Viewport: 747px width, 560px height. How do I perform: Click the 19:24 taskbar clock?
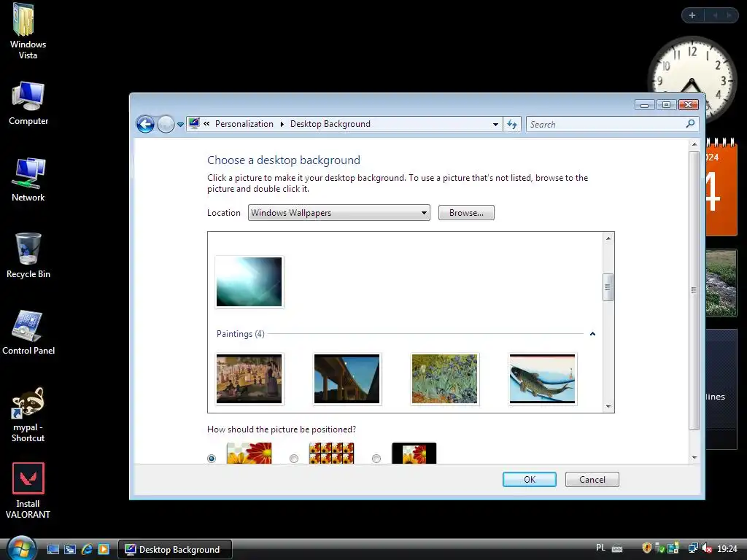click(727, 549)
